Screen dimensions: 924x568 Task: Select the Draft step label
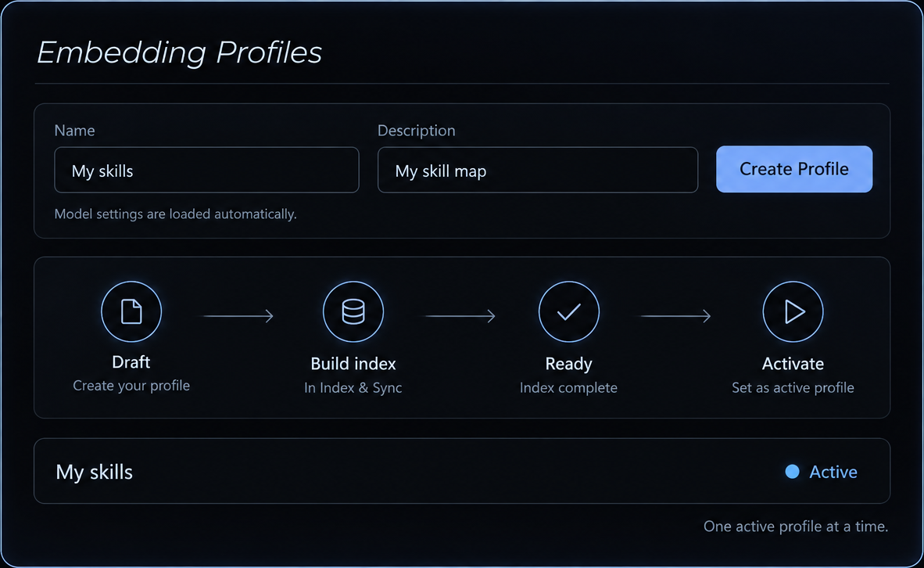[131, 361]
